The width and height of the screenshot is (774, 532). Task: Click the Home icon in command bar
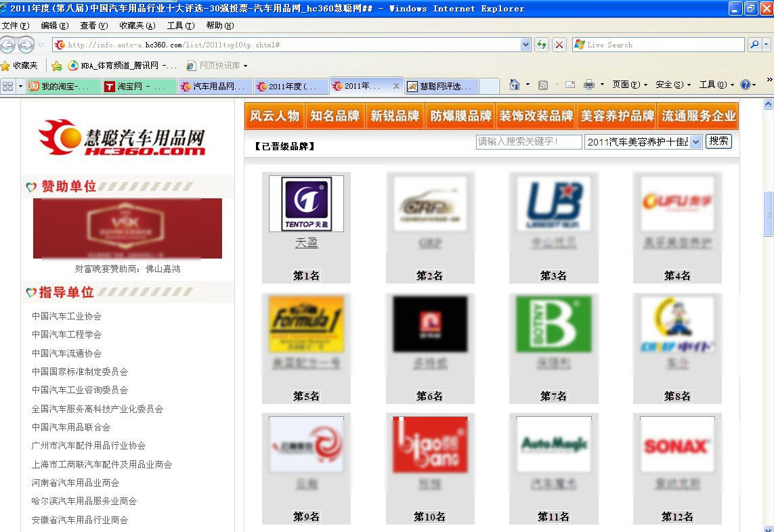tap(515, 85)
